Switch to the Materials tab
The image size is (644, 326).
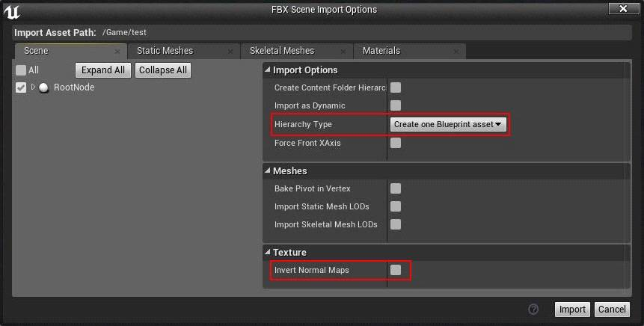tap(381, 51)
